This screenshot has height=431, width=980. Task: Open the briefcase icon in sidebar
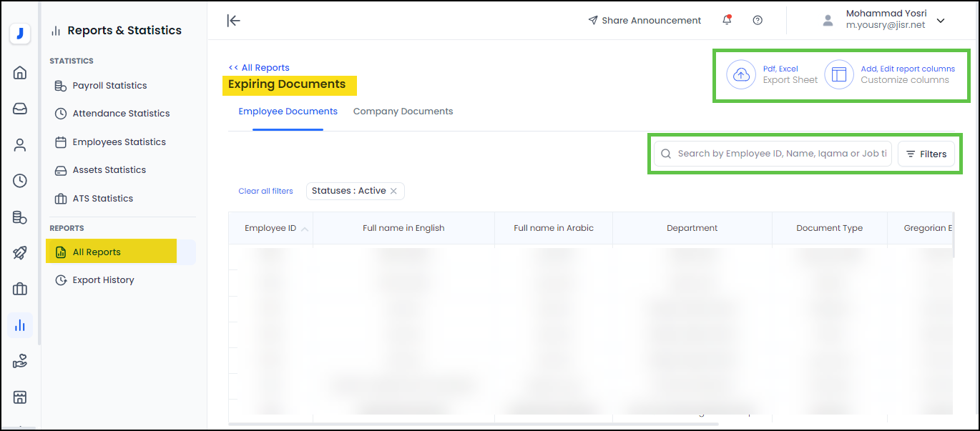(x=20, y=289)
